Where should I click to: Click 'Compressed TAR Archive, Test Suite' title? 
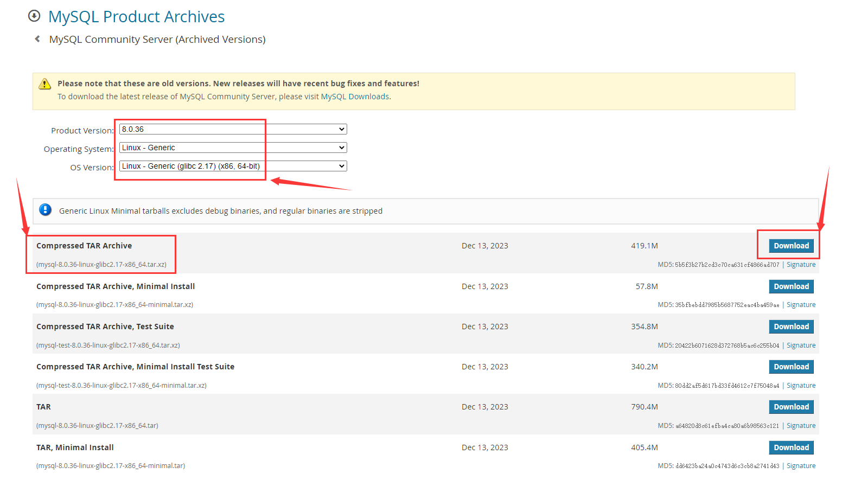point(105,327)
